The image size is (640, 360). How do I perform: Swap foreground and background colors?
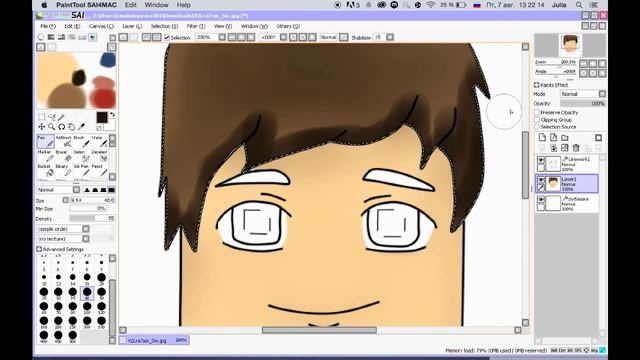point(112,115)
